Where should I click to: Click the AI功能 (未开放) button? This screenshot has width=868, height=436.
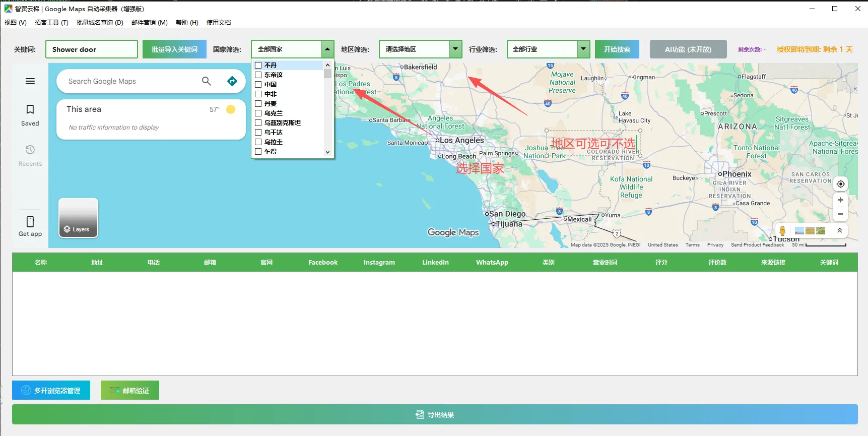click(x=688, y=49)
